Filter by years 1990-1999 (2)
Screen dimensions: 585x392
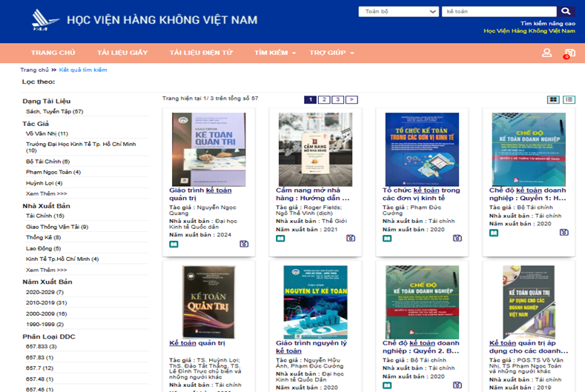point(44,324)
